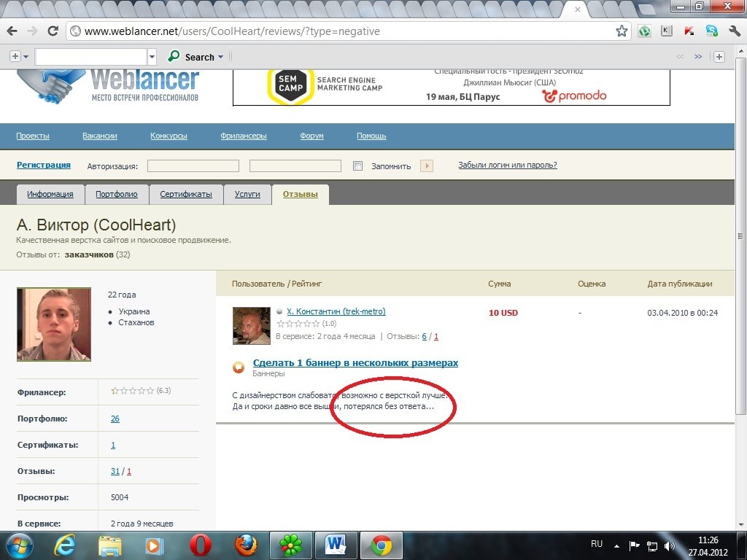747x560 pixels.
Task: Click the Chrome taskbar icon
Action: 382,545
